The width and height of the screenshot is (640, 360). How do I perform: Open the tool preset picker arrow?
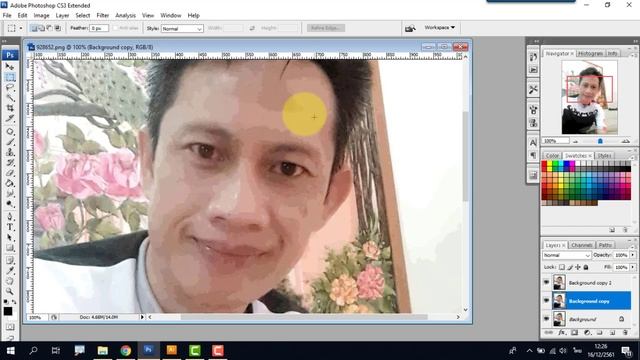(x=21, y=28)
